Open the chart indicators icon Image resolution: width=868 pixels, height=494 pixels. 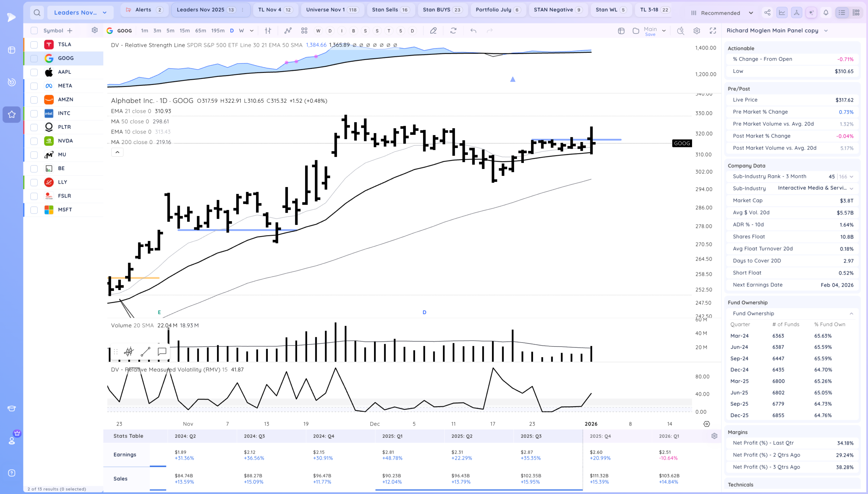click(288, 30)
